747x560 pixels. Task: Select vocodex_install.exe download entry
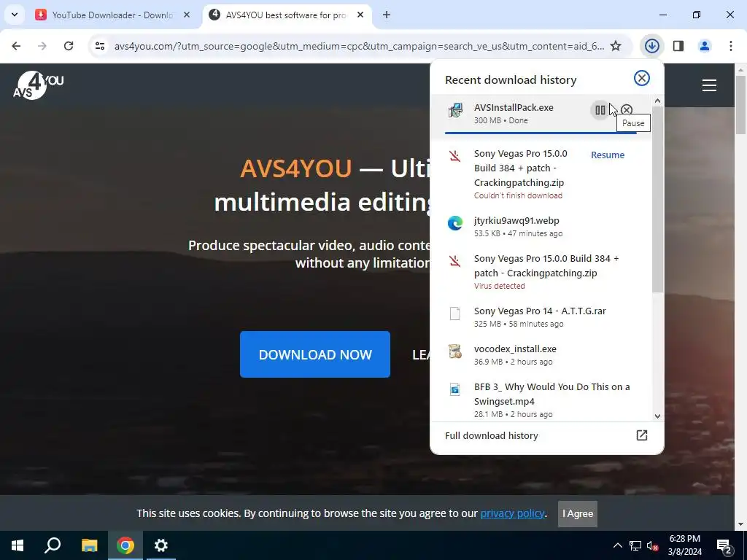coord(541,355)
